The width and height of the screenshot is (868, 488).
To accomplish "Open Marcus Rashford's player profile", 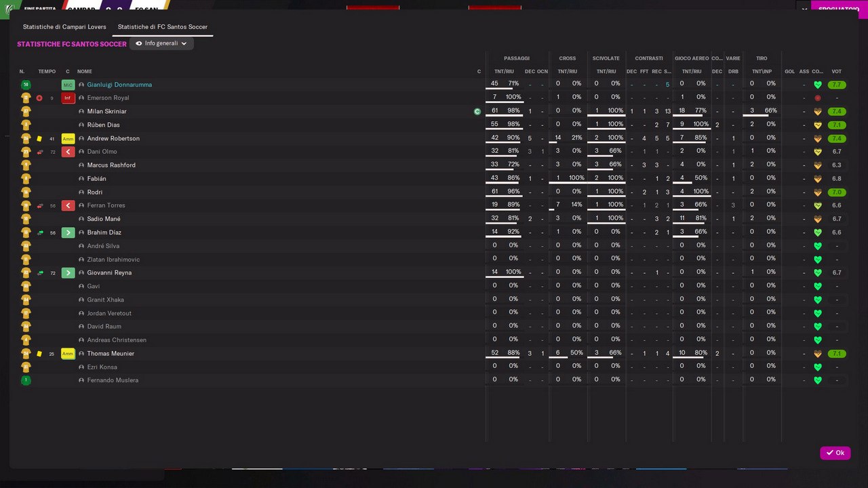I will tap(111, 165).
